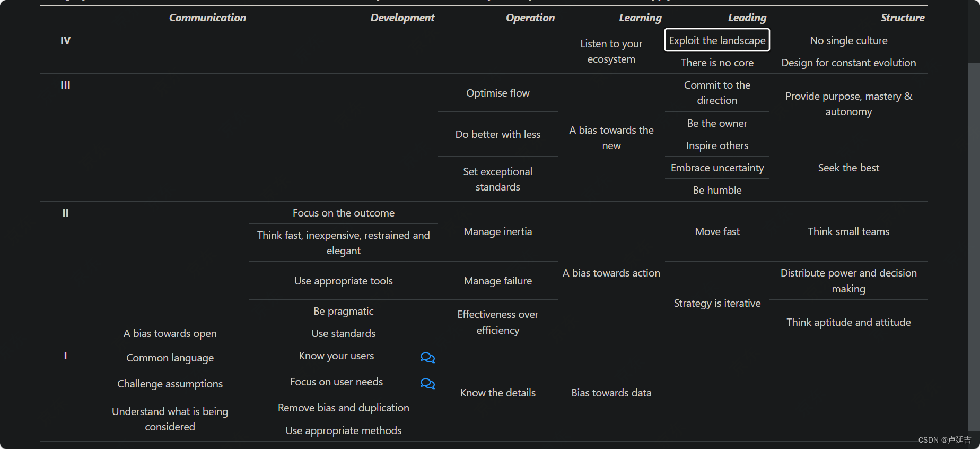980x449 pixels.
Task: Select the Strategy is iterative cell
Action: 717,303
